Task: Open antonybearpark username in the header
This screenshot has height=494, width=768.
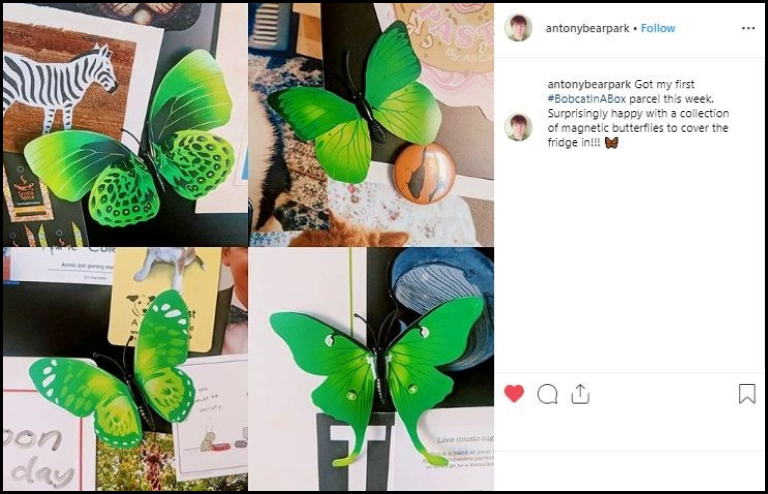Action: (587, 28)
